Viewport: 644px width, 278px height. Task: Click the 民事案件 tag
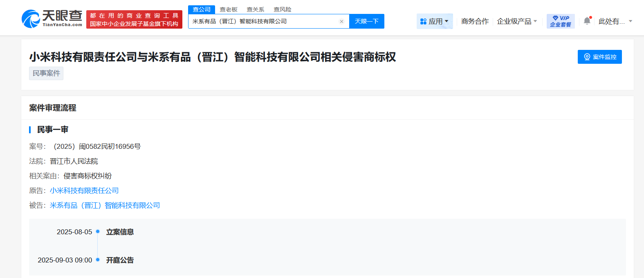[x=46, y=73]
